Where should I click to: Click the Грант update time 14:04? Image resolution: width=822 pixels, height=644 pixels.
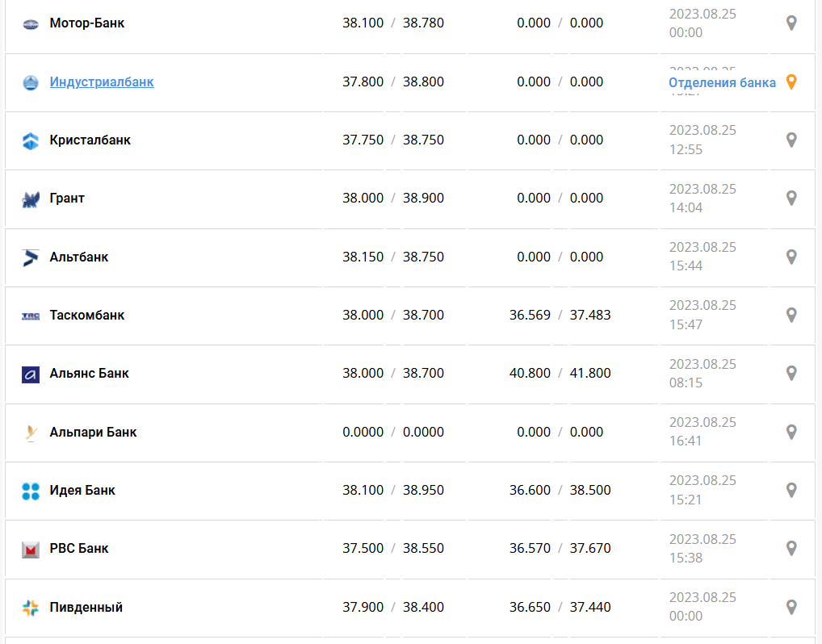tap(686, 207)
